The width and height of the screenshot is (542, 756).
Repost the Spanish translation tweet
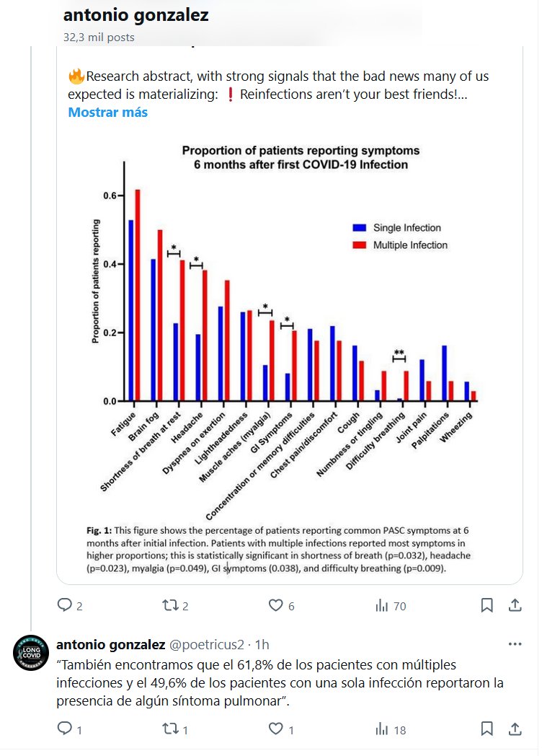pyautogui.click(x=171, y=729)
